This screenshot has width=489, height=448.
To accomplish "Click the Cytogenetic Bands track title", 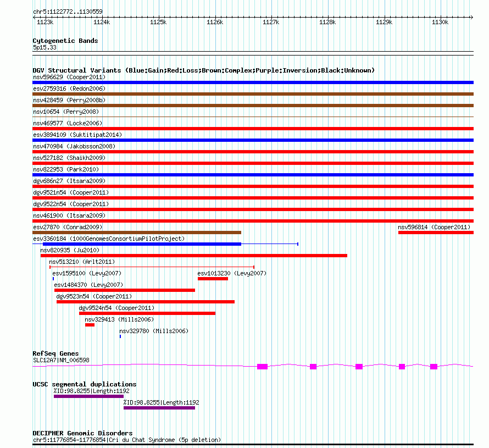I will click(65, 41).
